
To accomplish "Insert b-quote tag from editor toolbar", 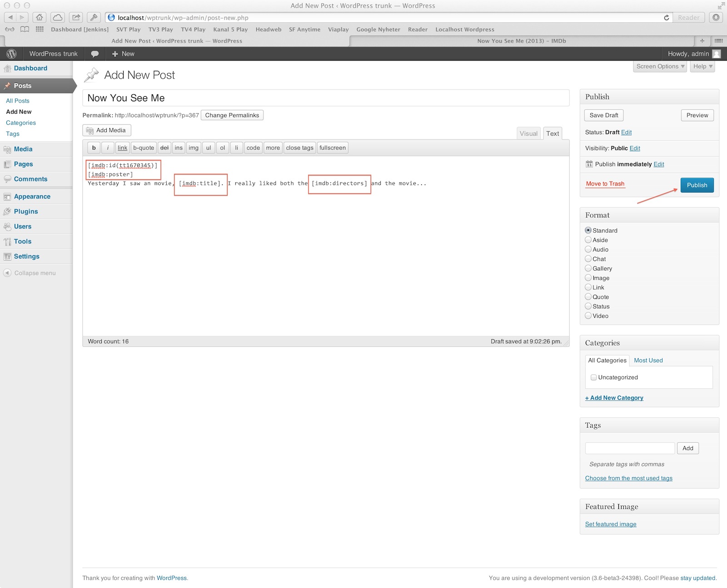I will click(x=144, y=148).
